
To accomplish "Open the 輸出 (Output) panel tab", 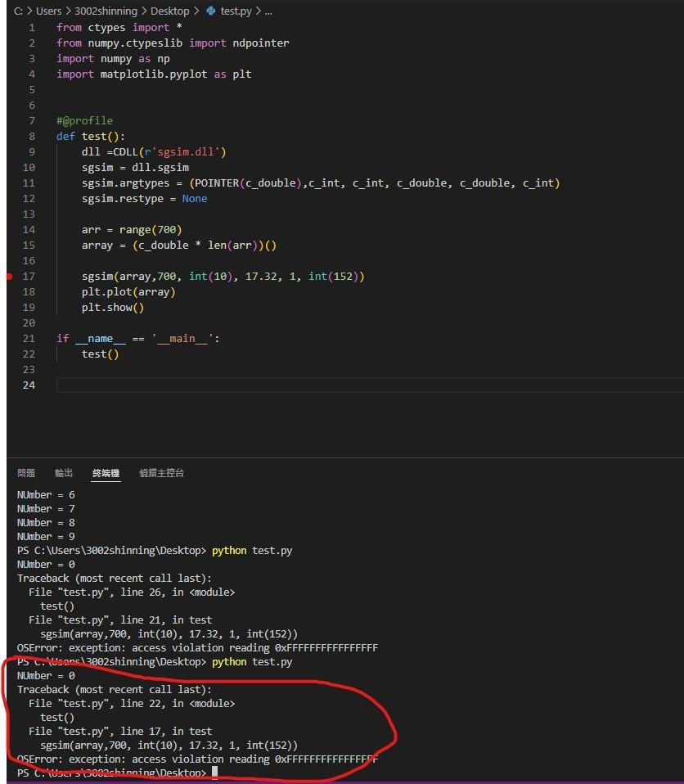I will (x=63, y=473).
